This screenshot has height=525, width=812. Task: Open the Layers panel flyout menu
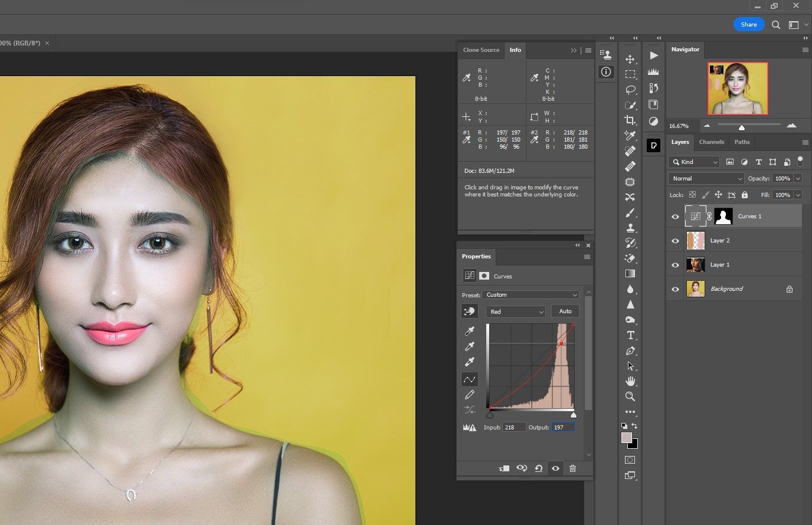805,142
